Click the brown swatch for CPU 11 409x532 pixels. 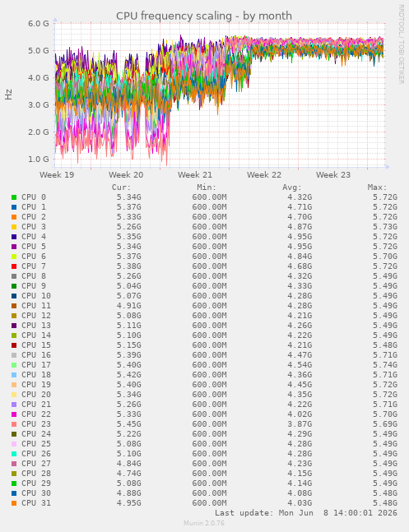pyautogui.click(x=14, y=305)
